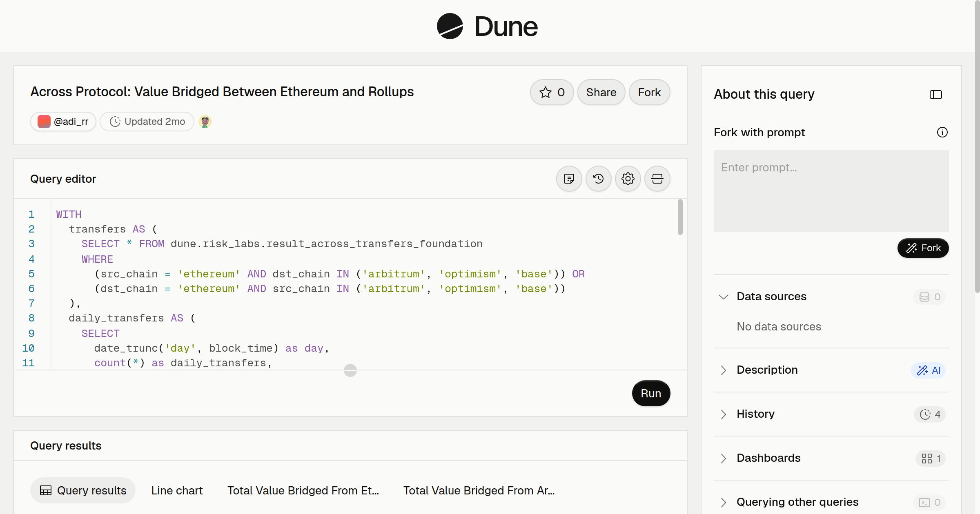
Task: Click dune.risk_labs.result_across_transfers_foundation table name
Action: tap(327, 244)
